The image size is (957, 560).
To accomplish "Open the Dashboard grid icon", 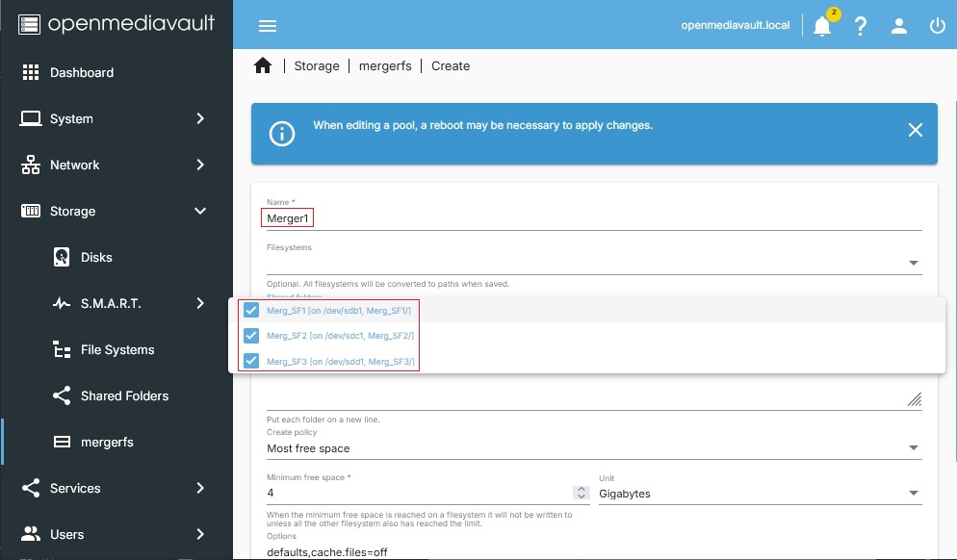I will [x=31, y=73].
